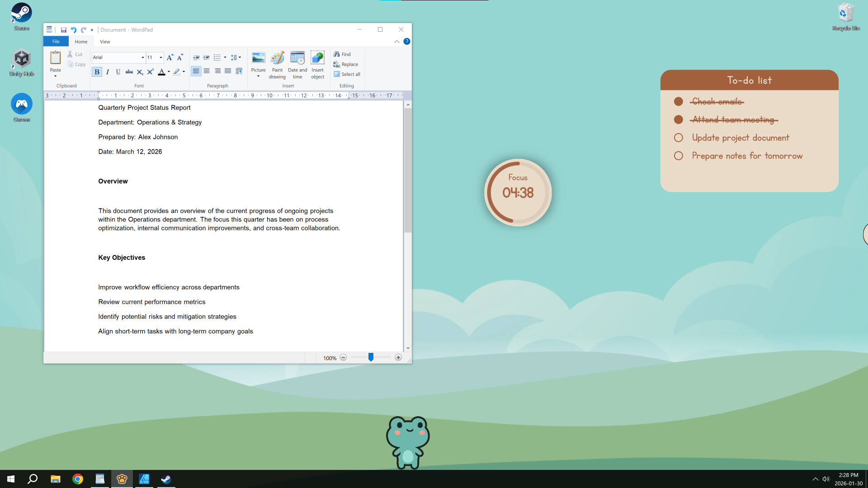Viewport: 868px width, 488px height.
Task: Apply strikethrough to selected text
Action: pos(129,71)
